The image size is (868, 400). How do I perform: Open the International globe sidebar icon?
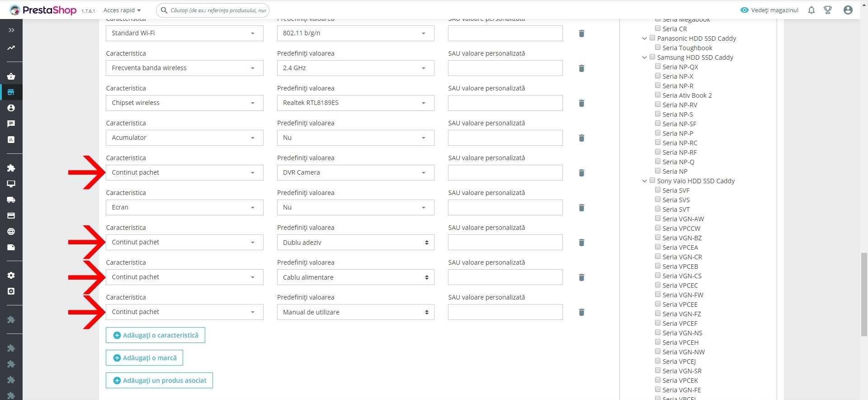[11, 231]
